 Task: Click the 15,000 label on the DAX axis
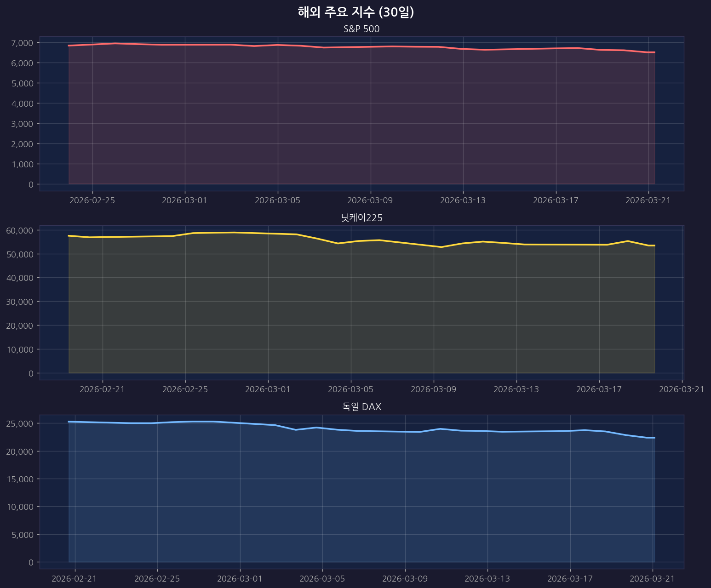coord(20,479)
